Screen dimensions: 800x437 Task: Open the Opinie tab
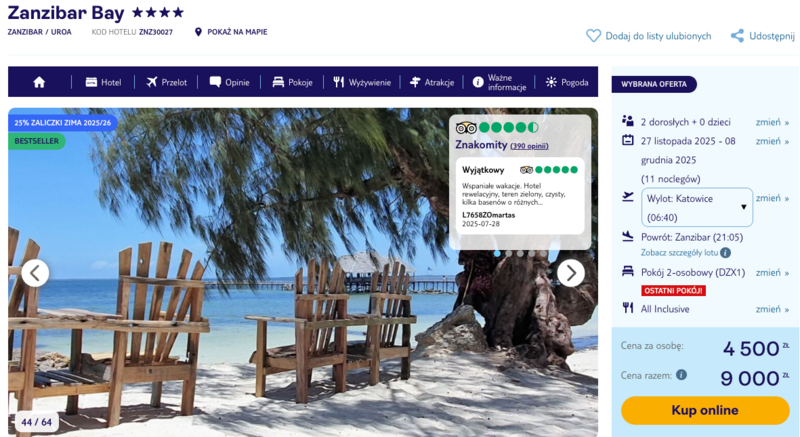point(230,82)
